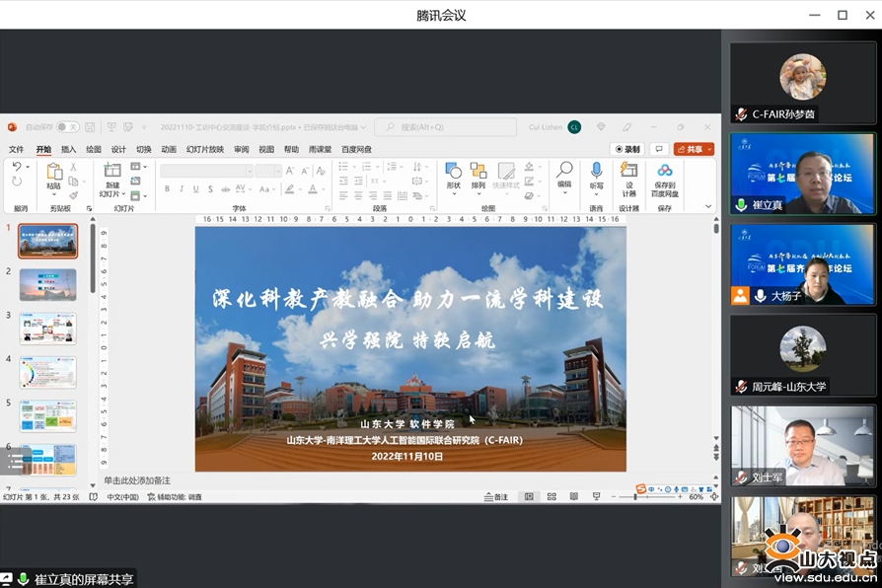Open the 插入 ribbon tab
This screenshot has width=882, height=588.
(68, 150)
